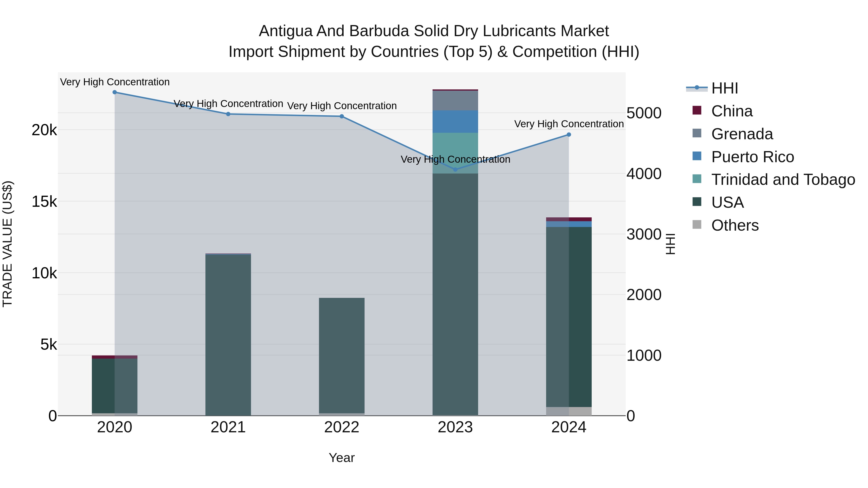Image resolution: width=868 pixels, height=488 pixels.
Task: Select the 2022 HHI data point
Action: click(x=342, y=117)
